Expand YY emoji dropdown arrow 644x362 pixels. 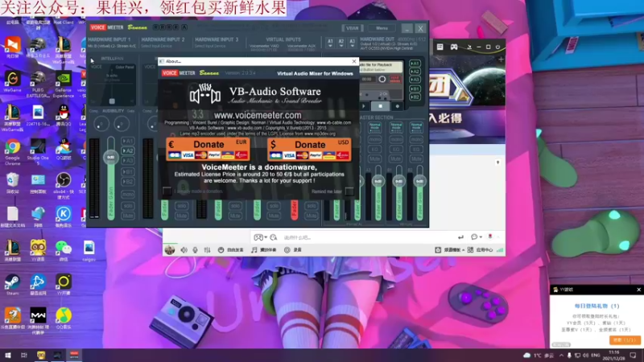pyautogui.click(x=266, y=237)
